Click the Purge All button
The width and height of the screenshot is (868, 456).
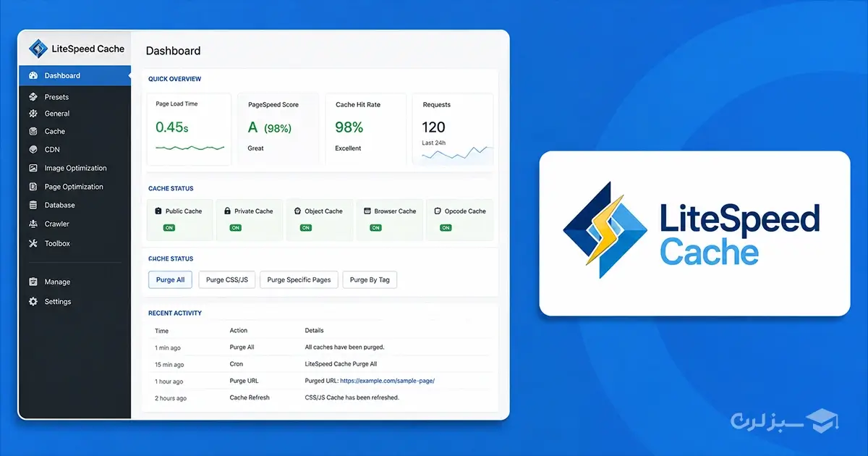pos(171,280)
